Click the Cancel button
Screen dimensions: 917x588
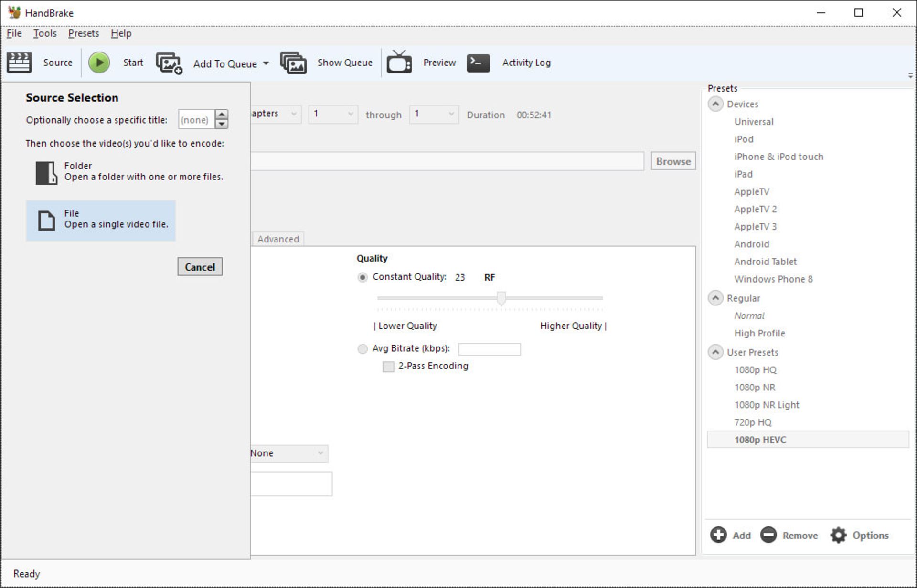(x=200, y=267)
